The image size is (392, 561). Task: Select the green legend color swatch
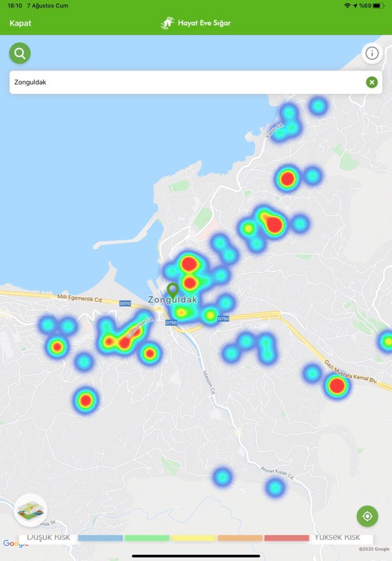(146, 538)
